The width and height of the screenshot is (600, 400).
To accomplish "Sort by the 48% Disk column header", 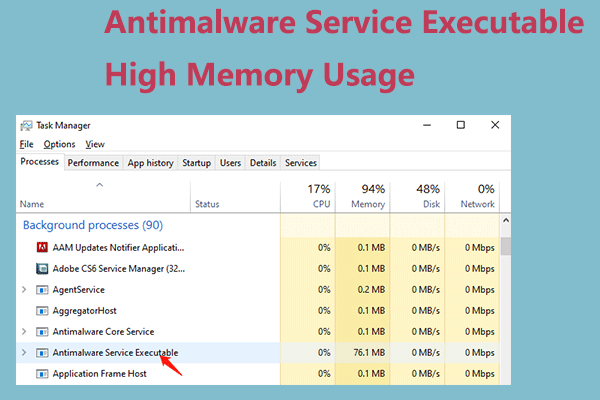I will (x=417, y=197).
